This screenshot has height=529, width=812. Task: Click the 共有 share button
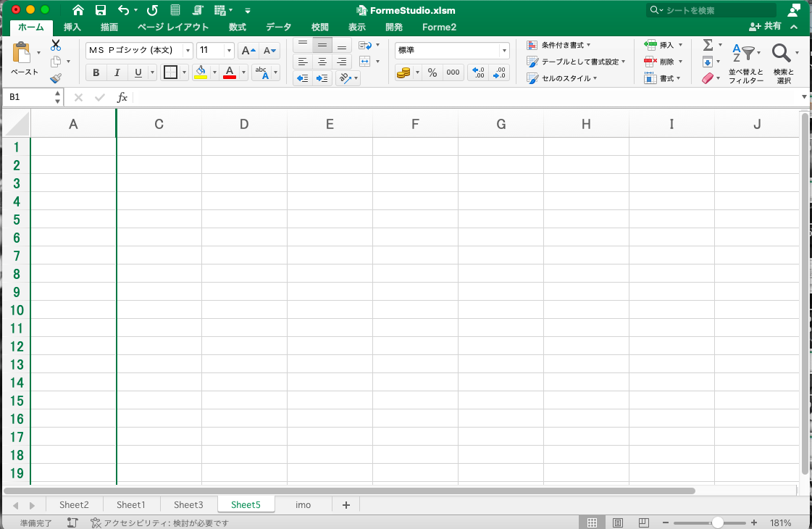click(x=766, y=26)
